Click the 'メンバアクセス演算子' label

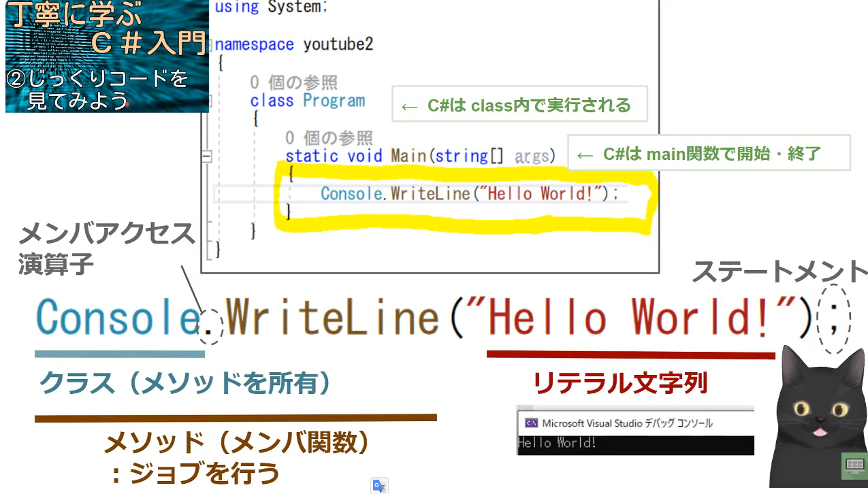107,248
